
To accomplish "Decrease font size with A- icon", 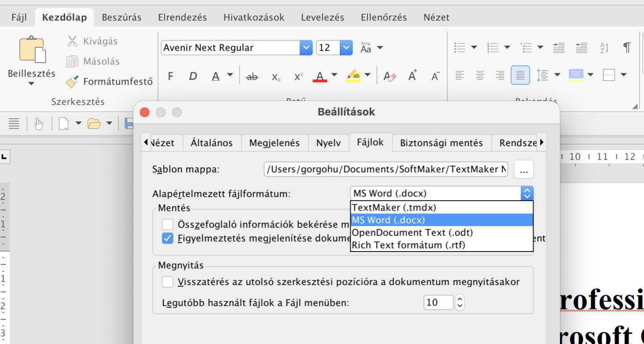I will click(435, 76).
